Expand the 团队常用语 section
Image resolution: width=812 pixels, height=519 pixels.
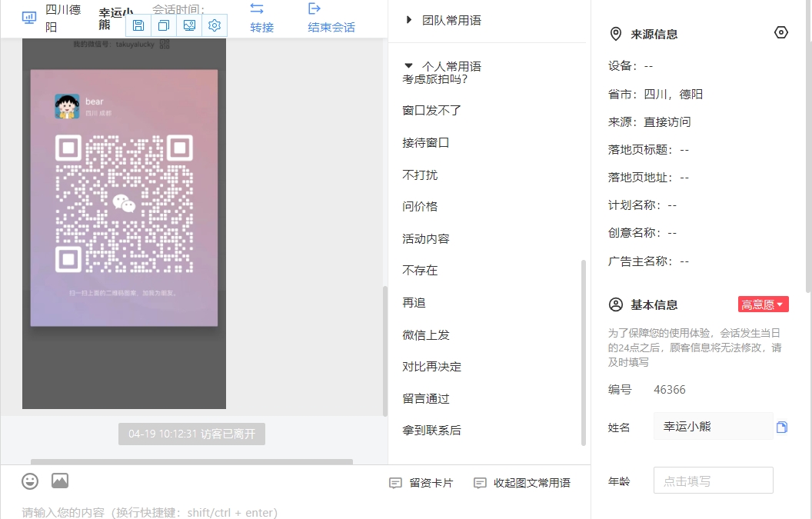[409, 20]
